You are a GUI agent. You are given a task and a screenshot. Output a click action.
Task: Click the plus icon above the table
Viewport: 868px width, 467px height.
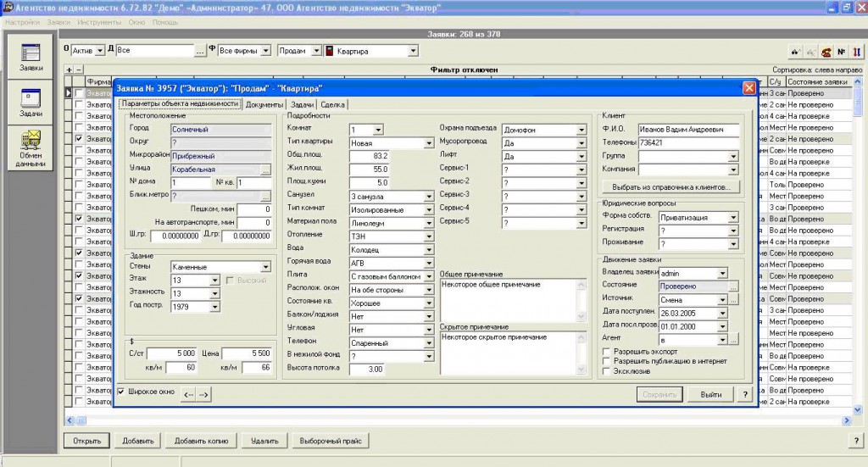click(x=70, y=69)
